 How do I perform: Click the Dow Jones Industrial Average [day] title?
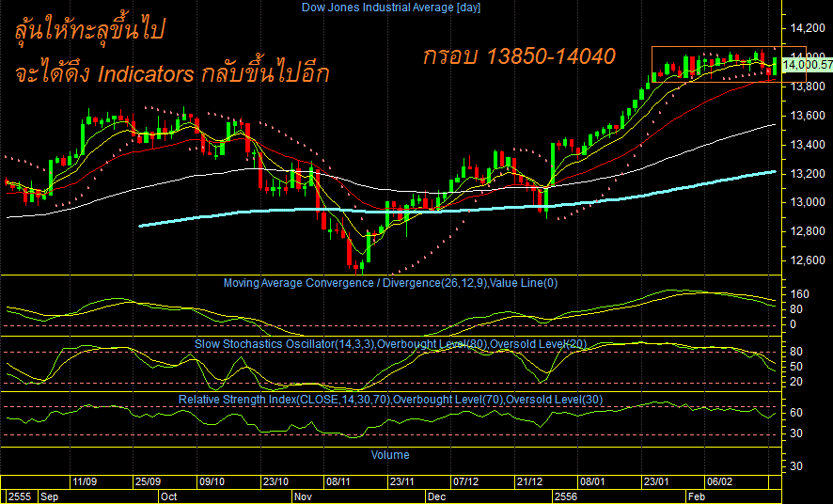(391, 8)
